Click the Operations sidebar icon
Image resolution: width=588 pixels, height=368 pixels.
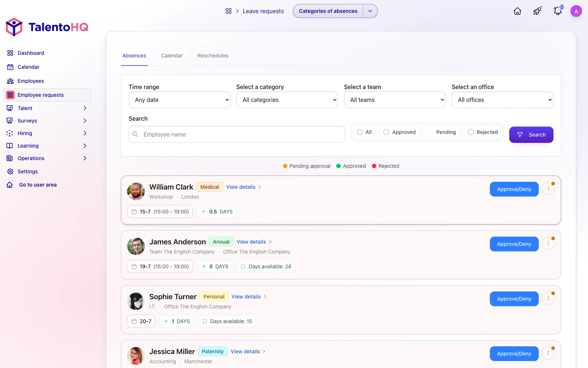pos(10,158)
